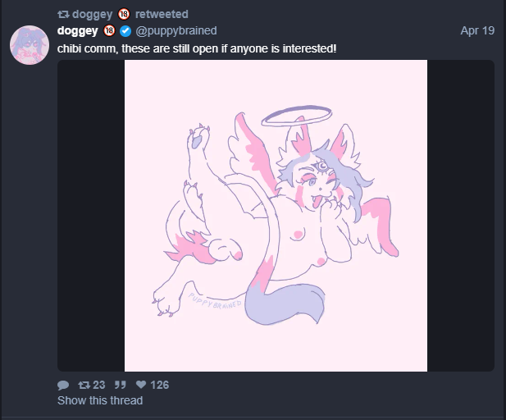Click the blue verified checkmark badge
Screen dimensions: 506x420
click(x=125, y=31)
